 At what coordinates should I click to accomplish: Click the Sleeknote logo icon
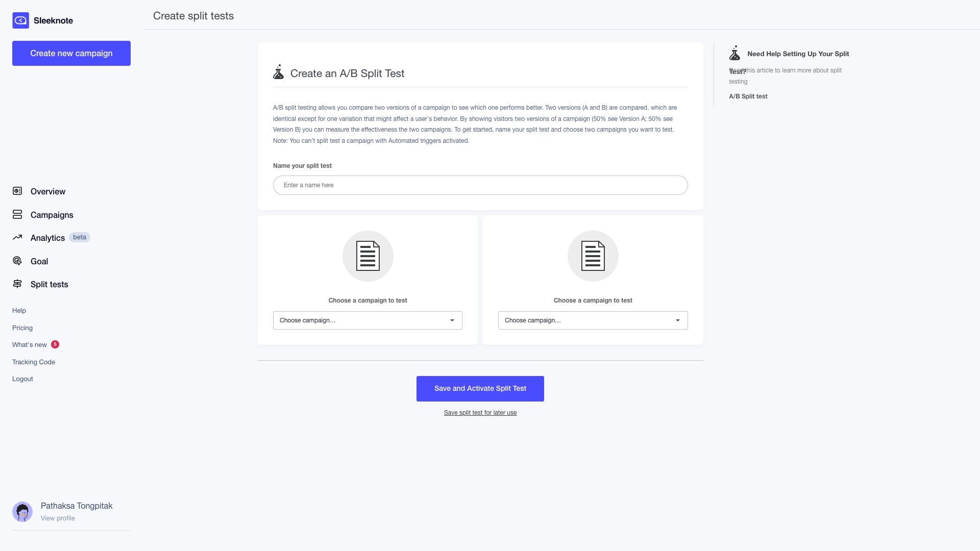pyautogui.click(x=20, y=20)
